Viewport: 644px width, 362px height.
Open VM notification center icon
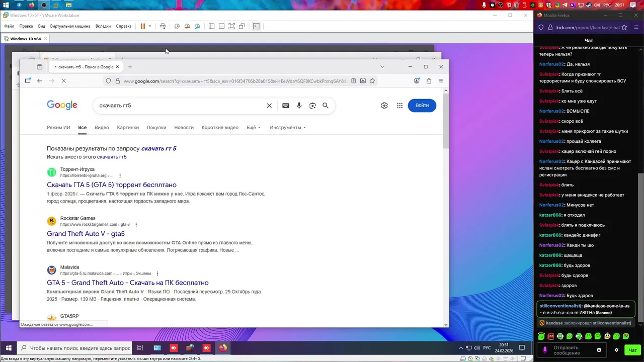(522, 347)
